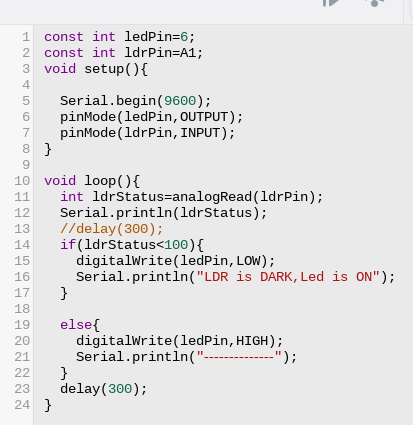Click the final delay(300) statement
The image size is (413, 425).
tap(103, 389)
